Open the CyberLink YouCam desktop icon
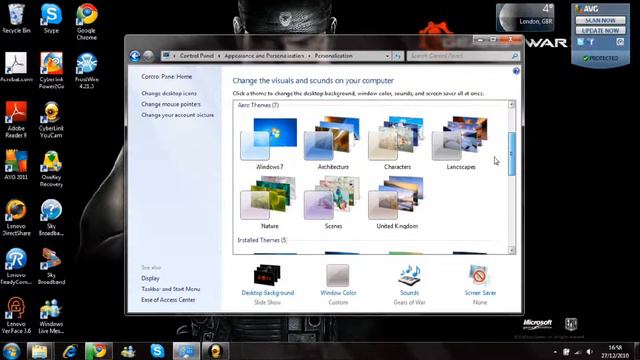Screen dimensions: 640x360 51,119
